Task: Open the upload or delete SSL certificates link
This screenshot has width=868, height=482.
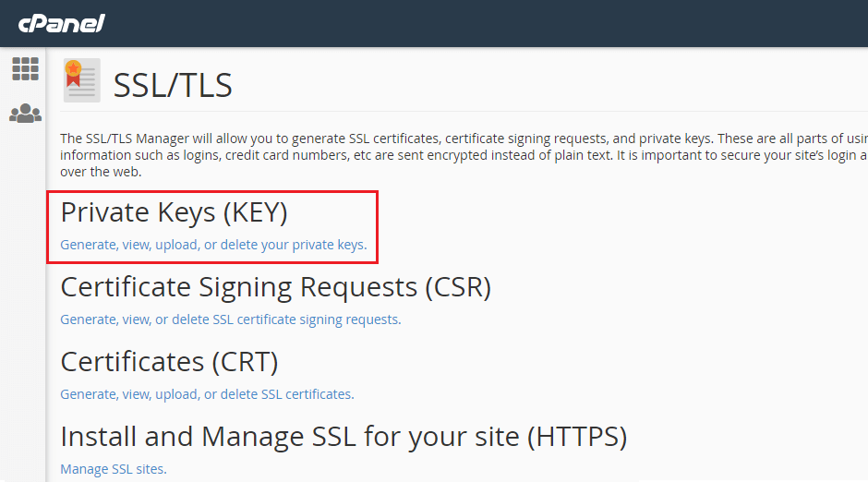Action: [x=207, y=394]
